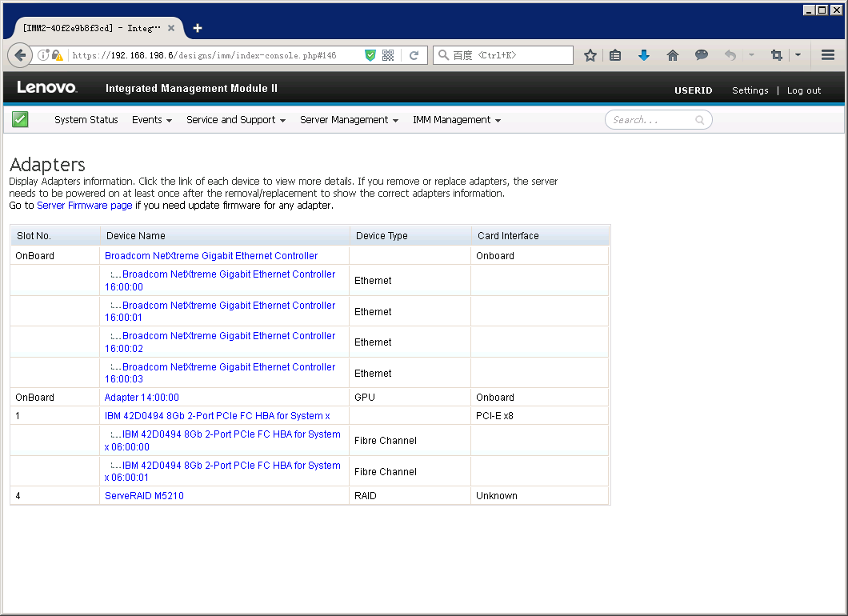Click the chat bubble toolbar icon
The width and height of the screenshot is (848, 616).
pyautogui.click(x=702, y=54)
